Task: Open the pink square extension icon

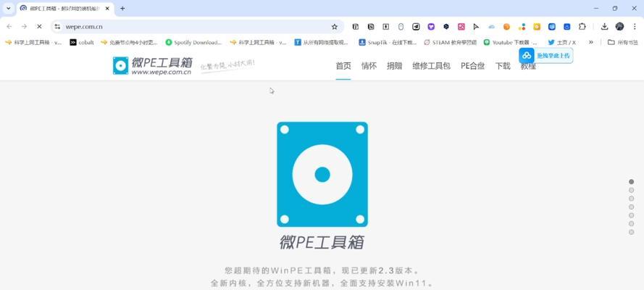Action: click(x=461, y=27)
